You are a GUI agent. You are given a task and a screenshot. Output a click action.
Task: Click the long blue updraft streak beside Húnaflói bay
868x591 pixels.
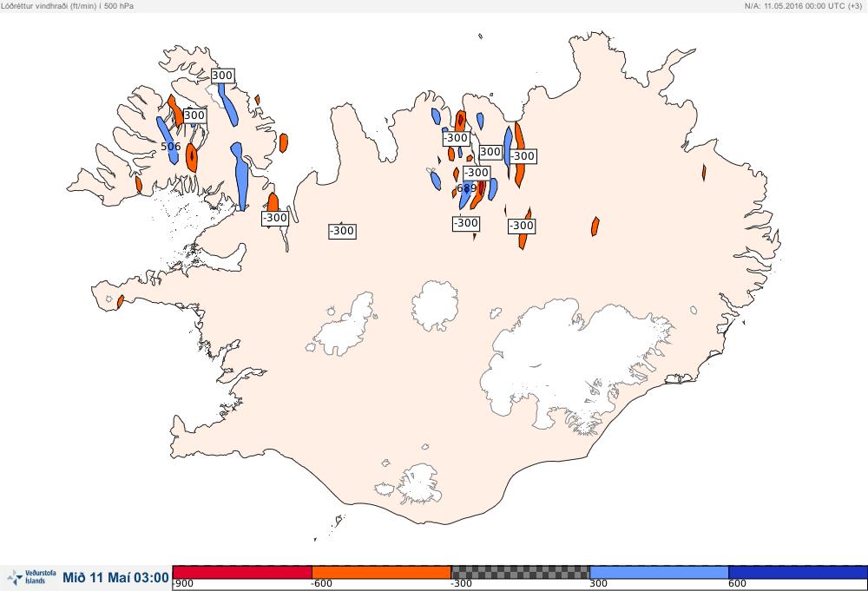pos(240,176)
